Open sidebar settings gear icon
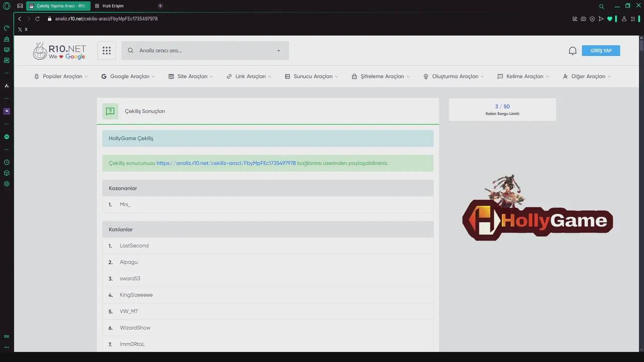644x362 pixels. tap(7, 184)
